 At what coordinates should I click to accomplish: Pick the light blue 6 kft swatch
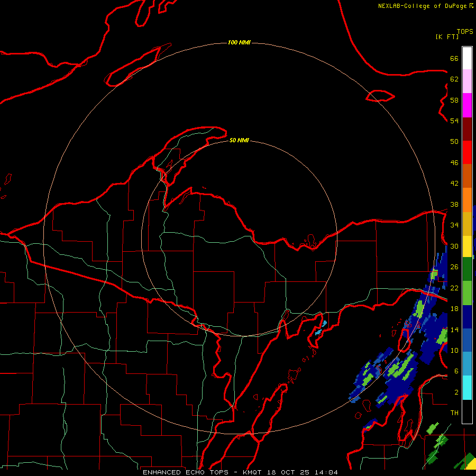467,364
